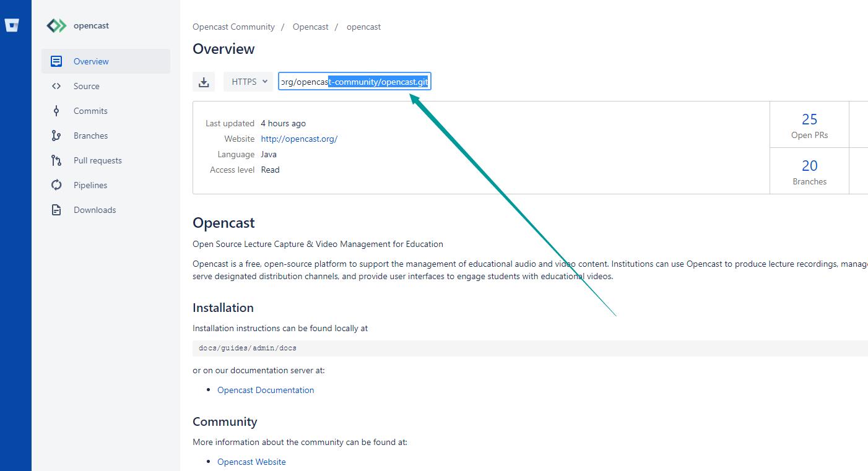Select the Pipelines menu item
868x471 pixels.
click(x=106, y=185)
